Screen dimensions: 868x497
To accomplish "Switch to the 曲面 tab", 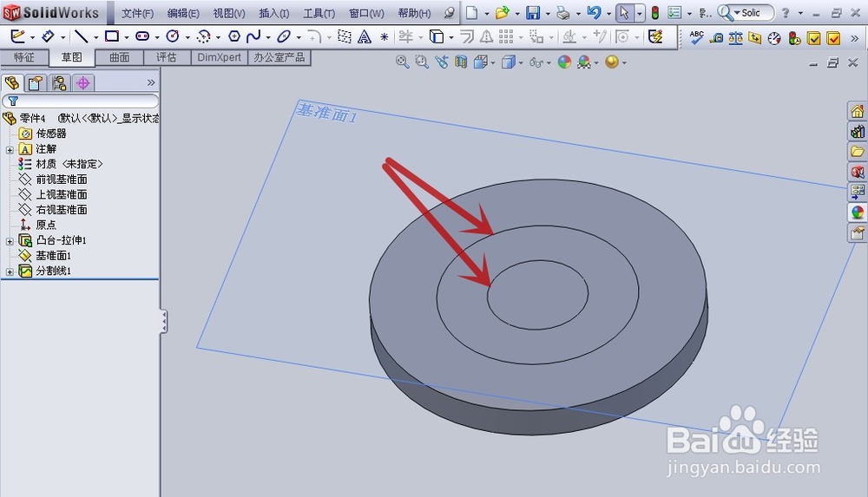I will coord(120,57).
